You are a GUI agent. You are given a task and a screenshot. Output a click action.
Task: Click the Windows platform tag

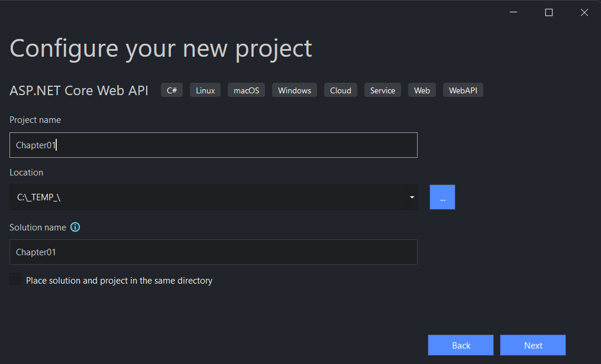pos(295,90)
